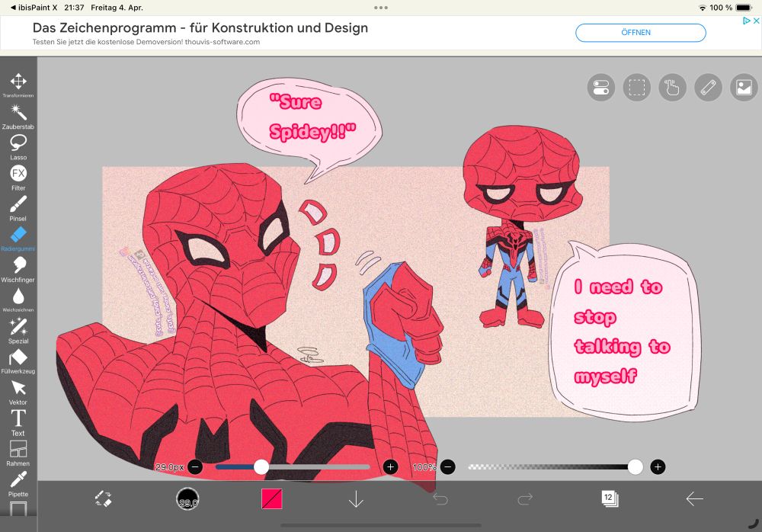The width and height of the screenshot is (762, 532).
Task: Open the ad headline Das Zeichenprogramm
Action: coord(200,27)
